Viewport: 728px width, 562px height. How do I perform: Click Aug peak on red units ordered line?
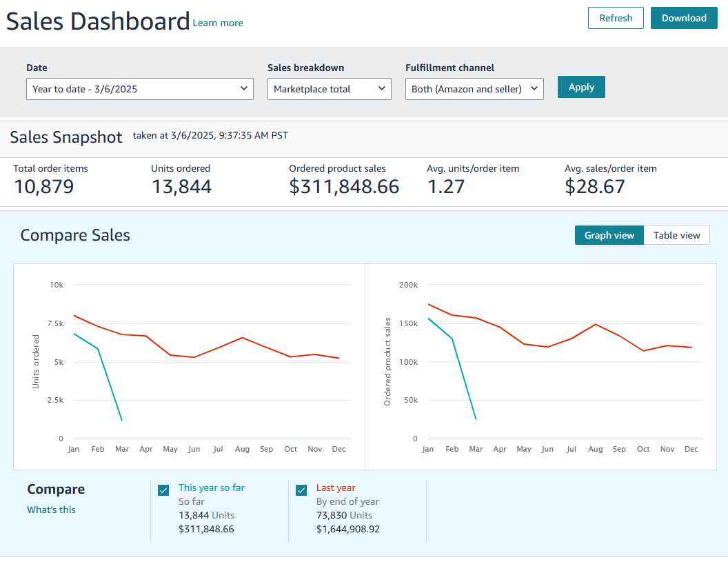(243, 338)
